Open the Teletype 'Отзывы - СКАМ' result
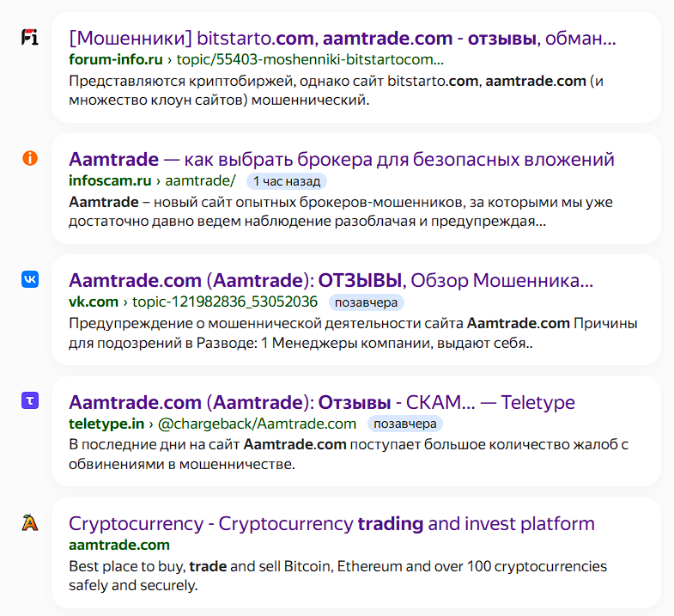Viewport: 674px width, 616px height. [321, 402]
